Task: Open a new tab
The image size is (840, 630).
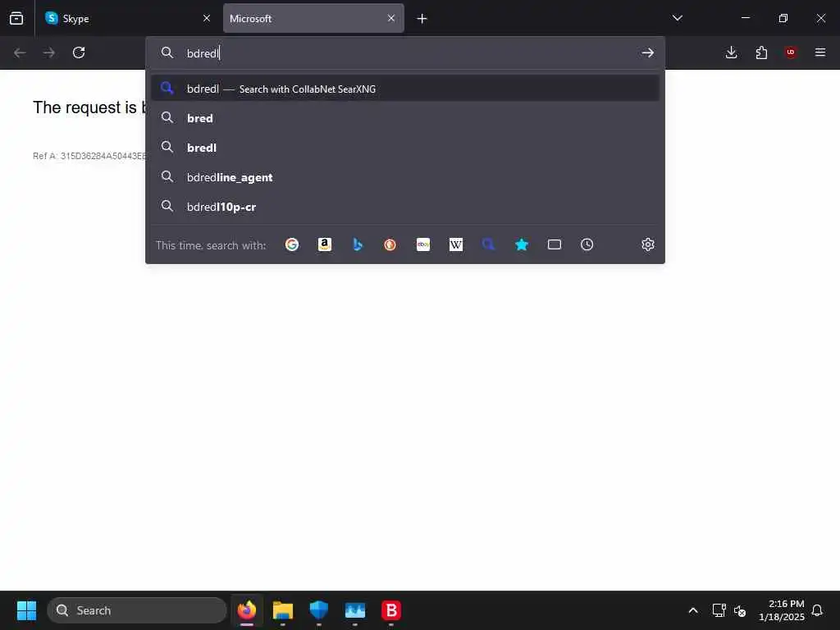Action: (x=422, y=19)
